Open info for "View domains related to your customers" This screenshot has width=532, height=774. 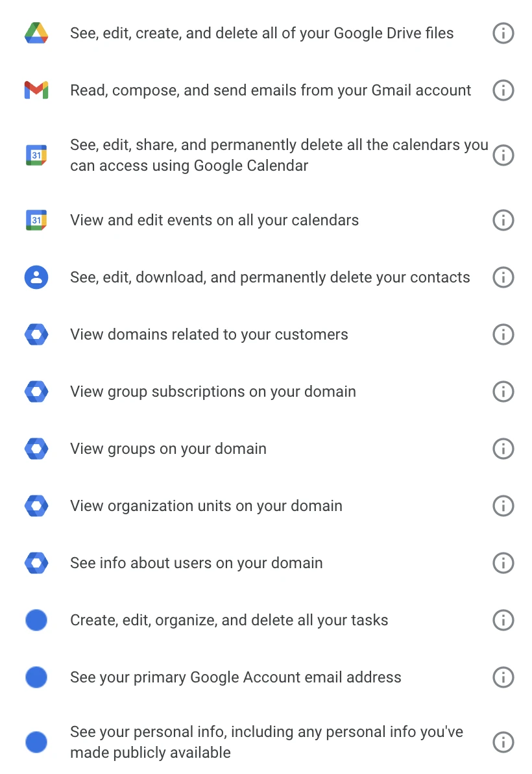(x=503, y=334)
